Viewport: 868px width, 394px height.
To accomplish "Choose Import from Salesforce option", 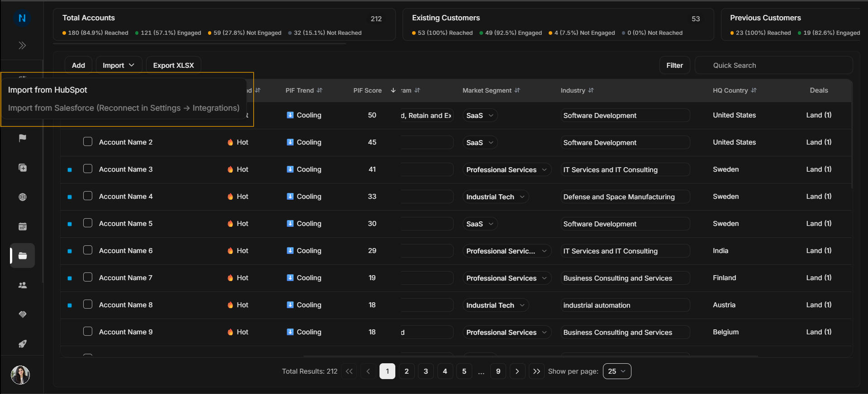I will [123, 108].
